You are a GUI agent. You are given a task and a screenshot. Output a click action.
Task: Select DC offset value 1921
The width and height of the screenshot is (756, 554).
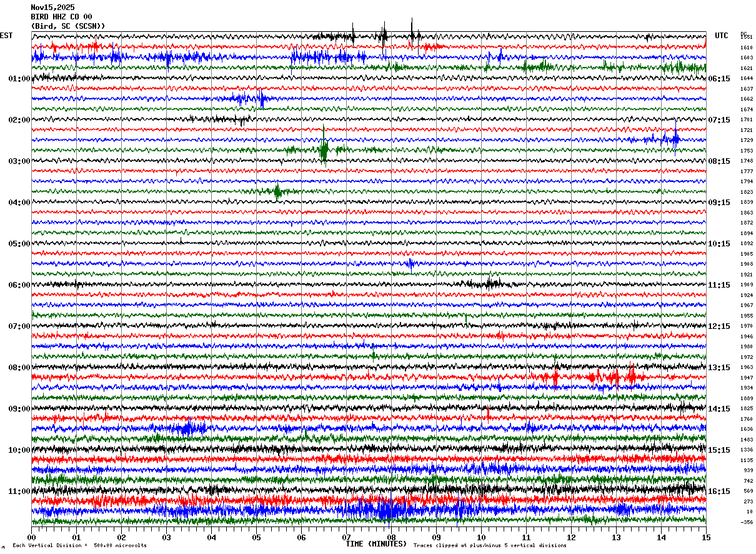[x=747, y=274]
